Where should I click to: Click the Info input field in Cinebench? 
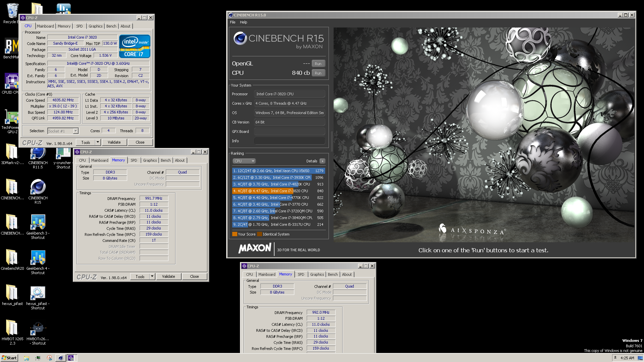289,141
